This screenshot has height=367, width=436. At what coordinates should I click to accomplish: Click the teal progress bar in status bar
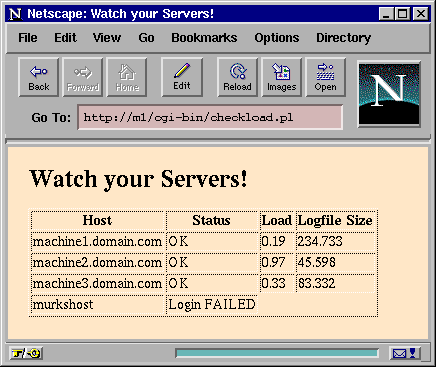click(x=277, y=353)
